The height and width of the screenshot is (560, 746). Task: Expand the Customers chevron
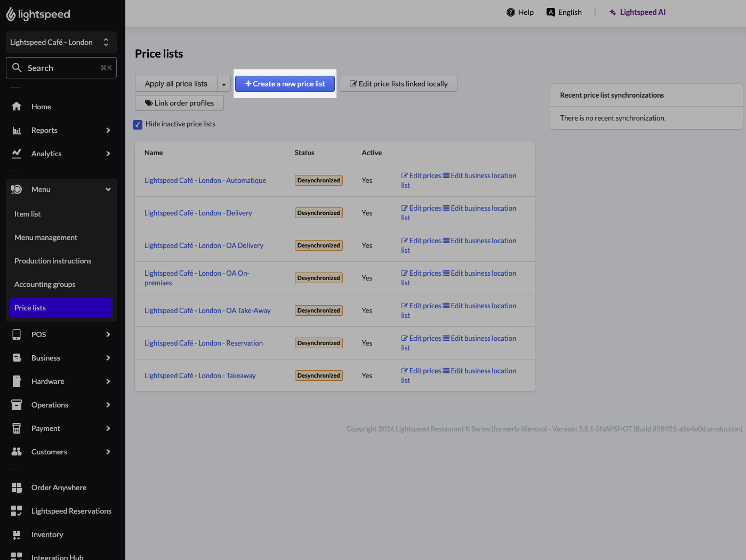pos(108,452)
